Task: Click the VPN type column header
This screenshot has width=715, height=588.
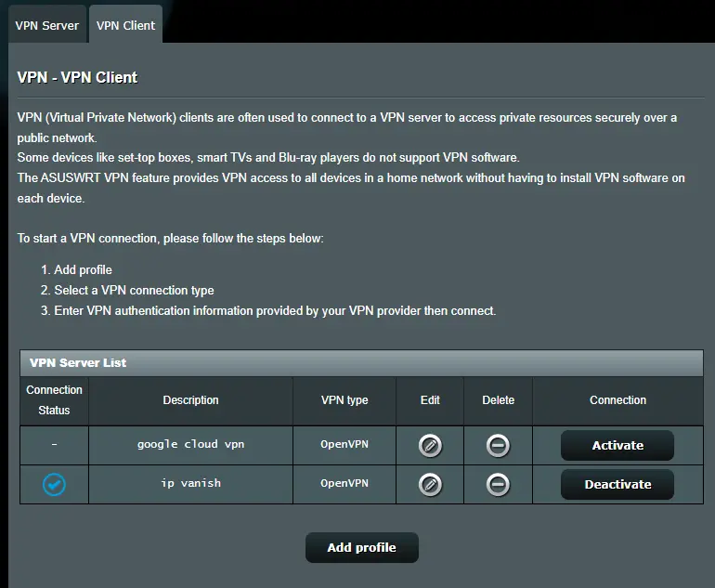Action: (344, 400)
